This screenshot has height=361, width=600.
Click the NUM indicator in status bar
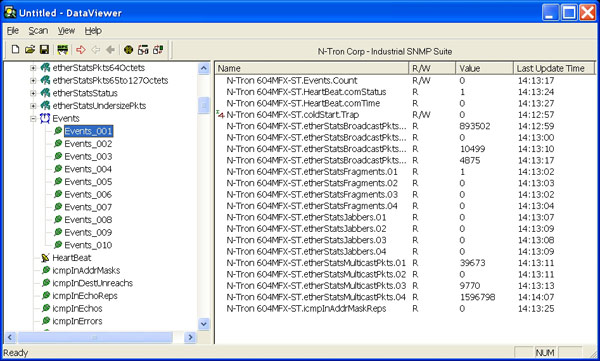tap(545, 353)
